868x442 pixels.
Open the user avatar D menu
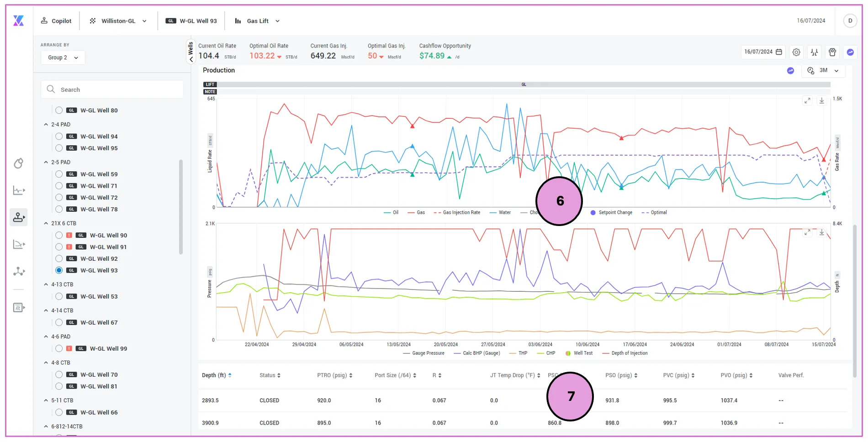pos(850,21)
